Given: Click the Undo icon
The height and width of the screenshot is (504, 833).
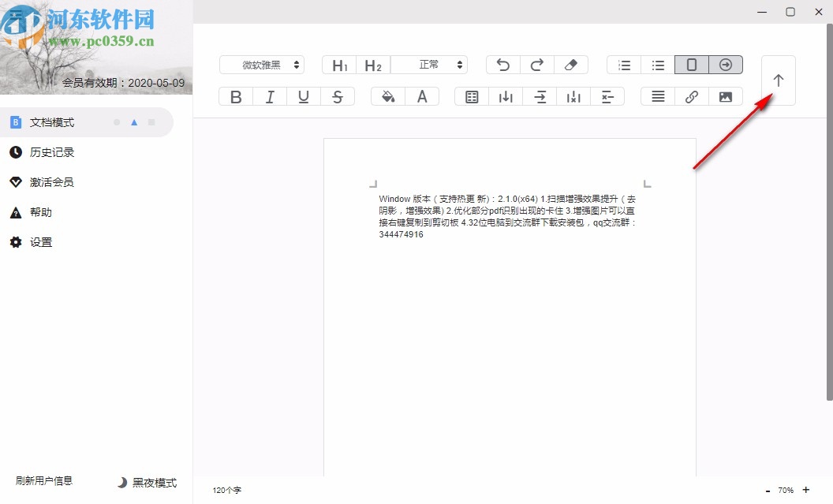Looking at the screenshot, I should (502, 64).
